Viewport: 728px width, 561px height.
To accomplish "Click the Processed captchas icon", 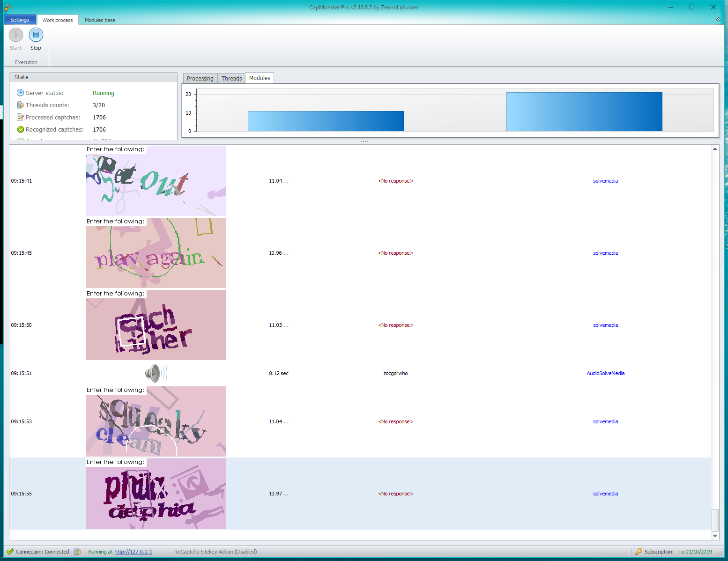I will (21, 117).
